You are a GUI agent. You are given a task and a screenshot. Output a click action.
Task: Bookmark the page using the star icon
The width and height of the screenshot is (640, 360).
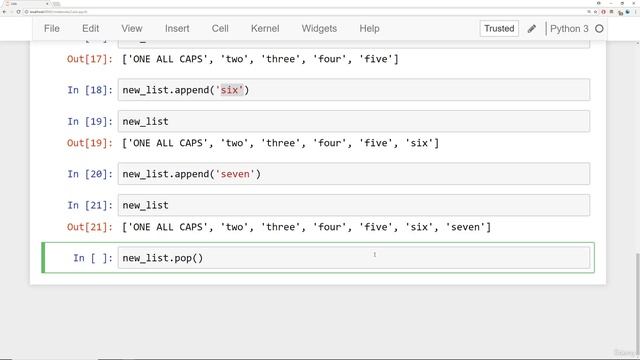596,12
